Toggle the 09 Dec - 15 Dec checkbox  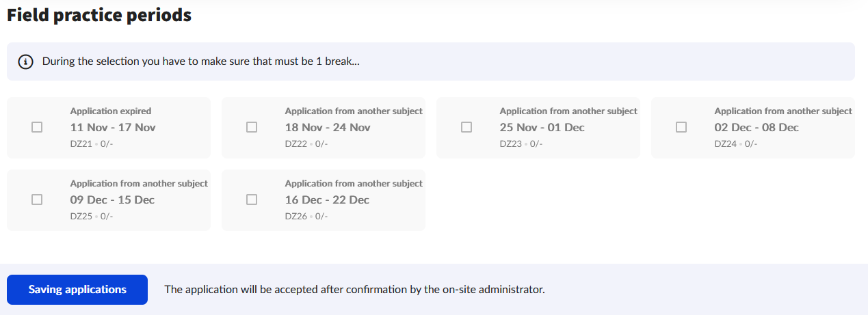tap(37, 200)
